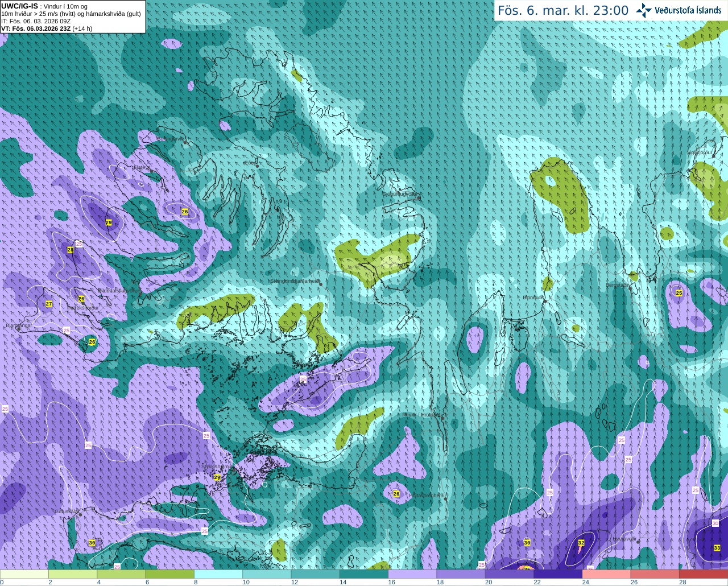Click the Veðurstofa Íslands name text
The image size is (728, 586).
pyautogui.click(x=688, y=10)
